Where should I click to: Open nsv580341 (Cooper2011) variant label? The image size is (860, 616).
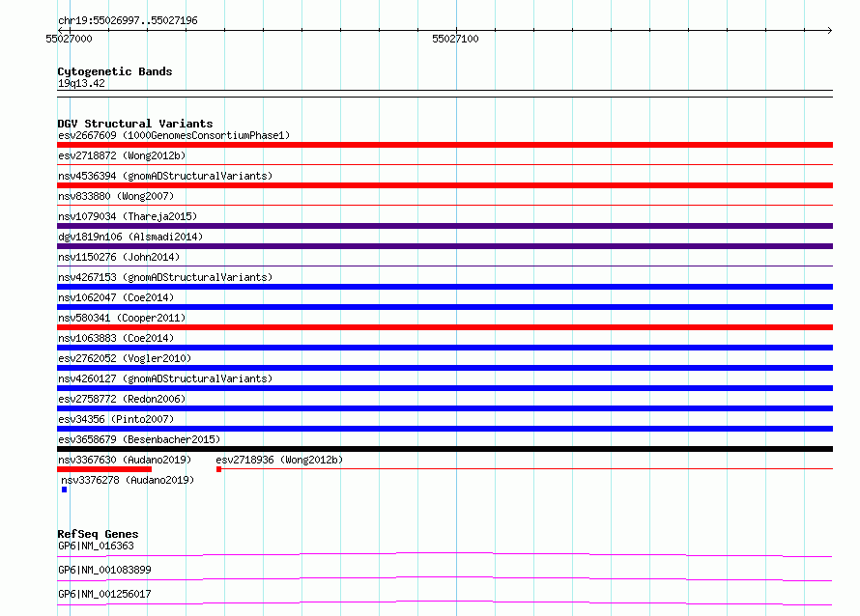[x=122, y=318]
